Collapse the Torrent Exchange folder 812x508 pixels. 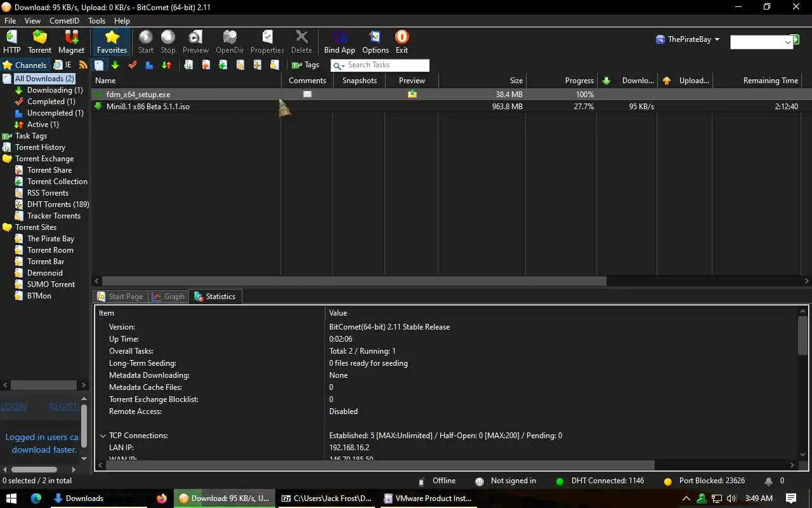click(x=44, y=159)
